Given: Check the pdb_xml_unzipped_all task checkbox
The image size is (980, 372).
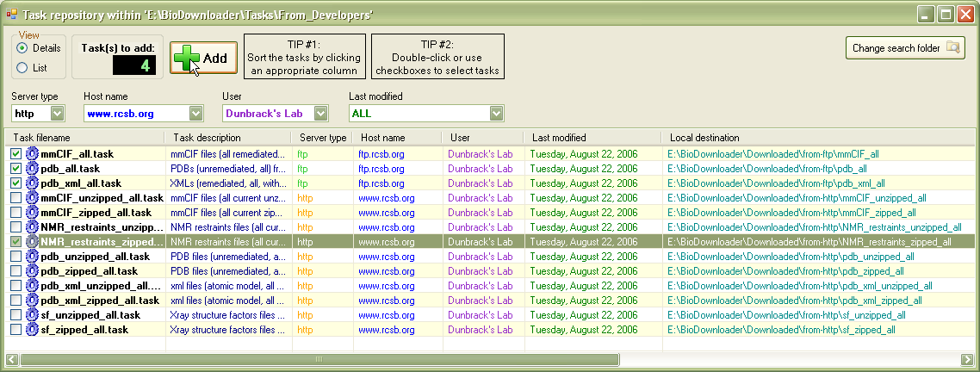Looking at the screenshot, I should tap(16, 286).
